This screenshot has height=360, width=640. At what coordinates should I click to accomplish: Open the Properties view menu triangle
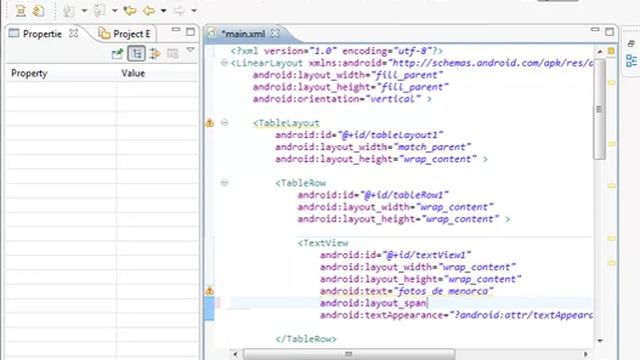(190, 50)
